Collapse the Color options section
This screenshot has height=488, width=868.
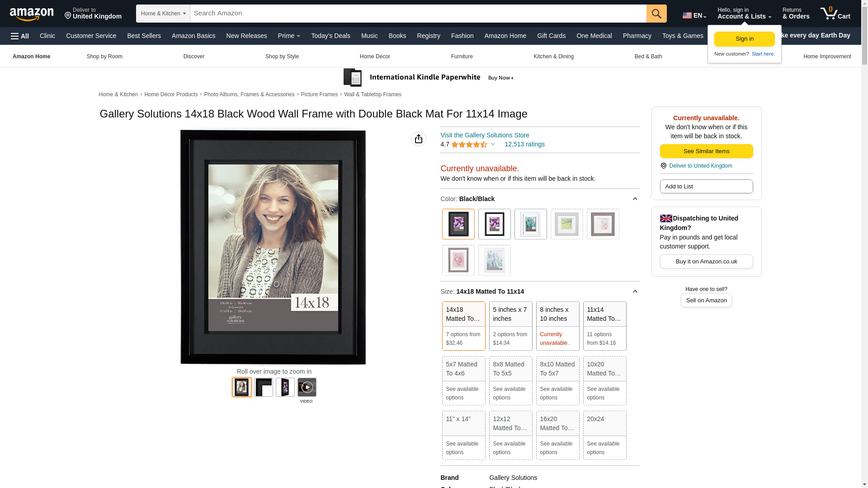(x=635, y=199)
